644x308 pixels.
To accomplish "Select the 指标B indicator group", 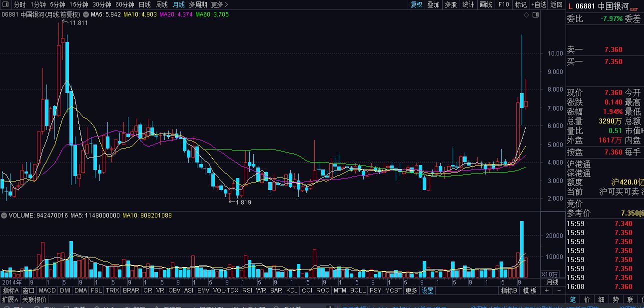I will (x=509, y=290).
